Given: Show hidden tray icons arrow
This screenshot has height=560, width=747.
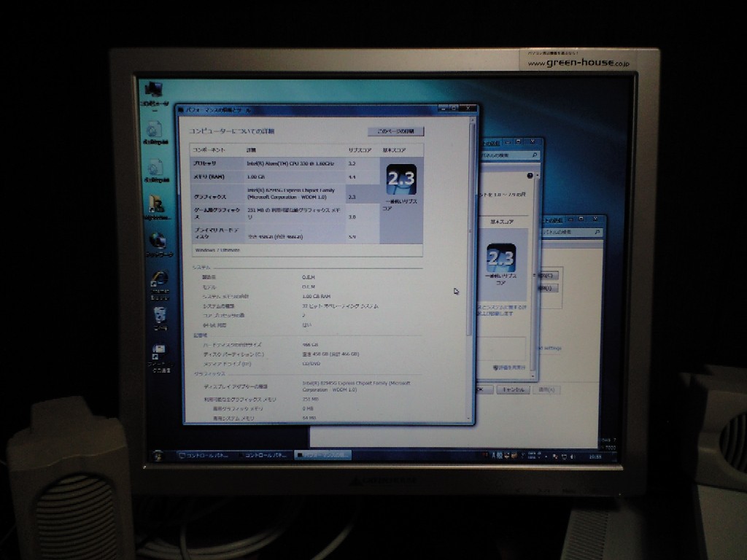Looking at the screenshot, I should 546,456.
